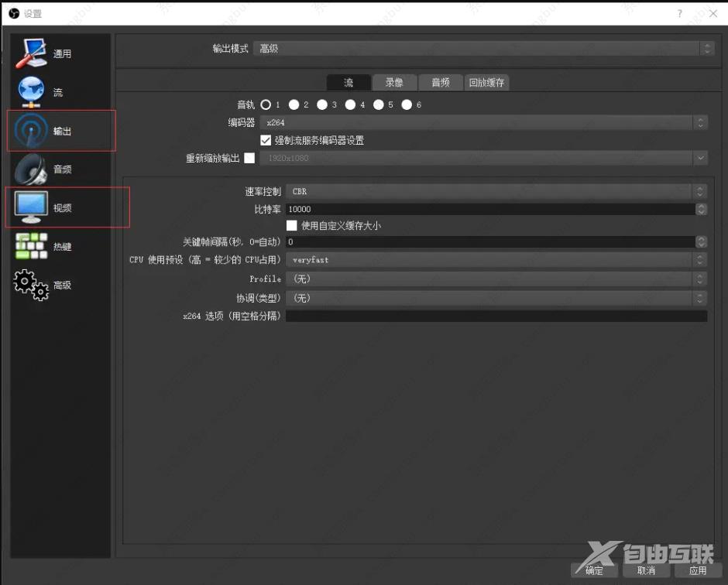Select audio track 1 radio button

click(x=266, y=104)
